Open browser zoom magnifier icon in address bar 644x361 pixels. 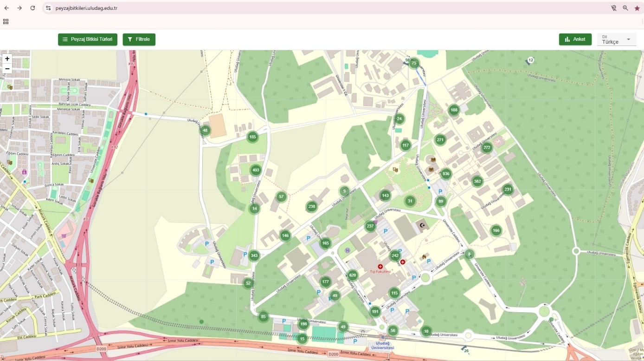625,8
